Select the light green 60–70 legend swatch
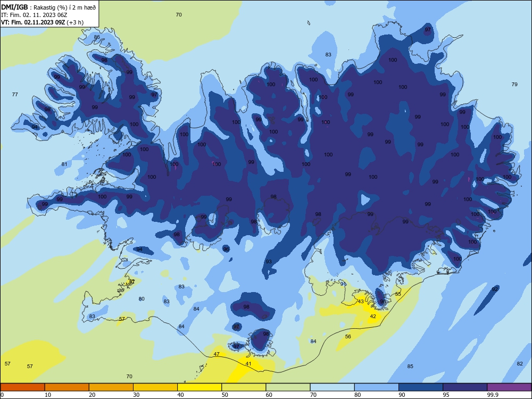532x399 pixels. tap(288, 387)
